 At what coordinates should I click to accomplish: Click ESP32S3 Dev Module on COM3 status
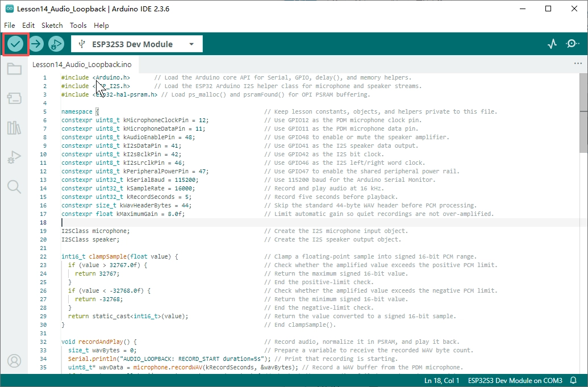[x=515, y=380]
